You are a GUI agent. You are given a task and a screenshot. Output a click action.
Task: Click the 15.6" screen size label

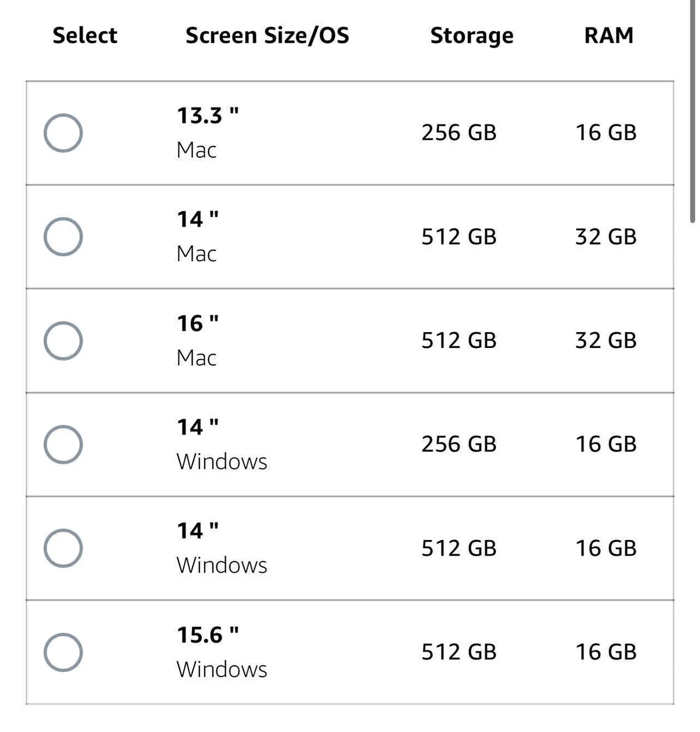click(208, 635)
